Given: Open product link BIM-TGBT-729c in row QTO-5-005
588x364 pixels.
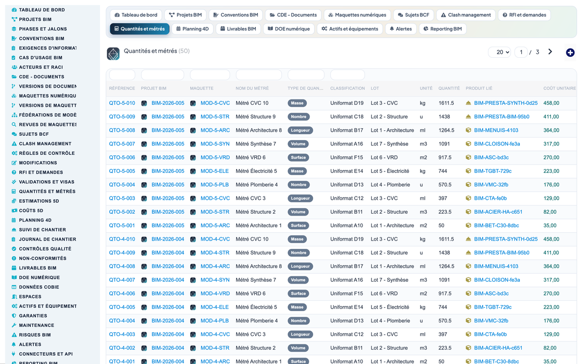Looking at the screenshot, I should [x=493, y=171].
